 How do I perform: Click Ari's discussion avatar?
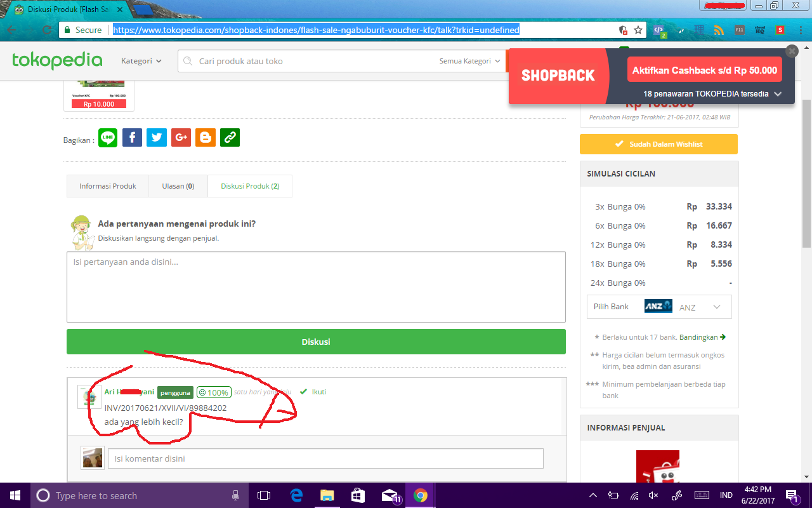click(x=89, y=397)
